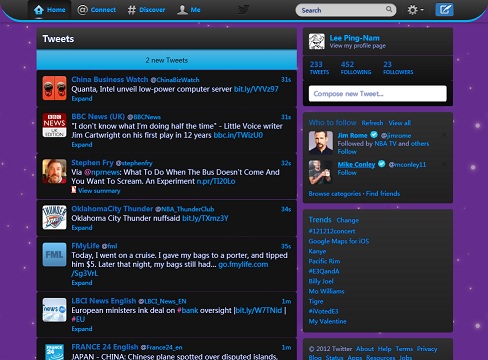Follow Jim Rome
The width and height of the screenshot is (488, 360).
tap(347, 152)
